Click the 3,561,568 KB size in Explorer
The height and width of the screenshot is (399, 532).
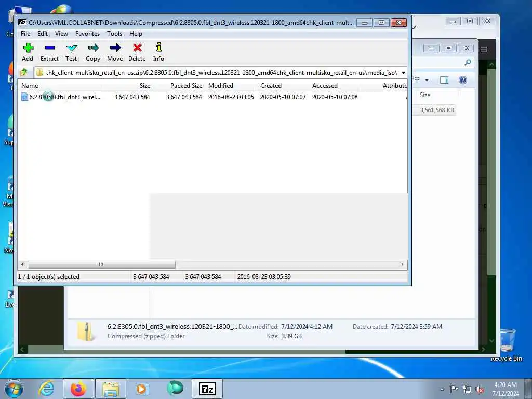tap(436, 110)
